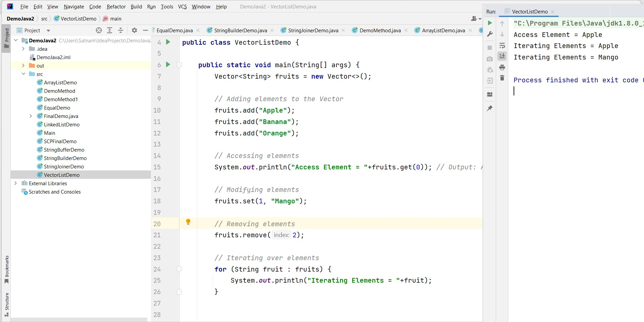Screen dimensions: 644x322
Task: Open the Tools menu
Action: tap(167, 6)
